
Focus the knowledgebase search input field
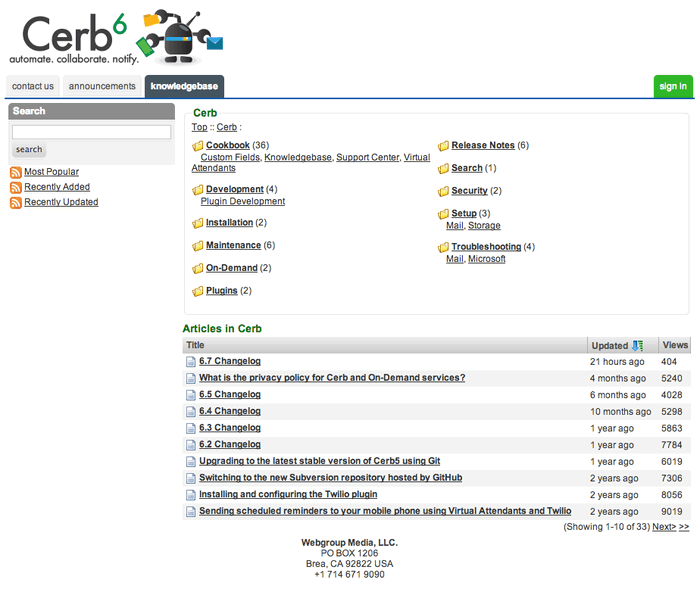coord(92,132)
